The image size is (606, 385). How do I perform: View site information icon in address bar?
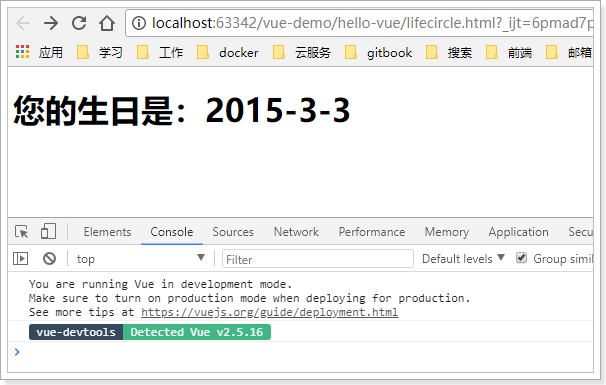pos(139,23)
